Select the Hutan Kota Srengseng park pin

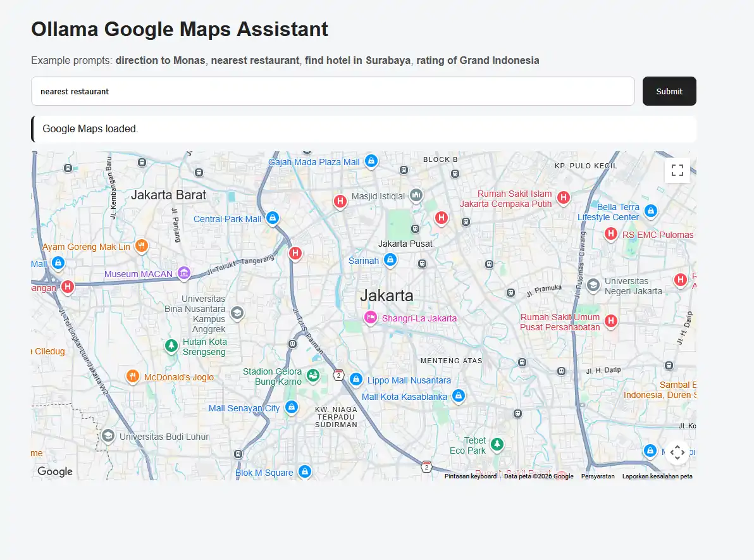(x=171, y=345)
